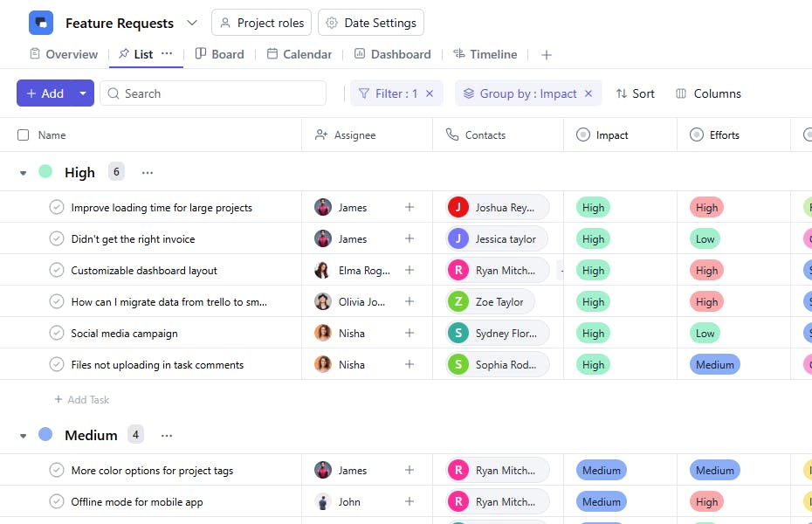The height and width of the screenshot is (524, 812).
Task: Open the options menu for the High group
Action: 147,172
